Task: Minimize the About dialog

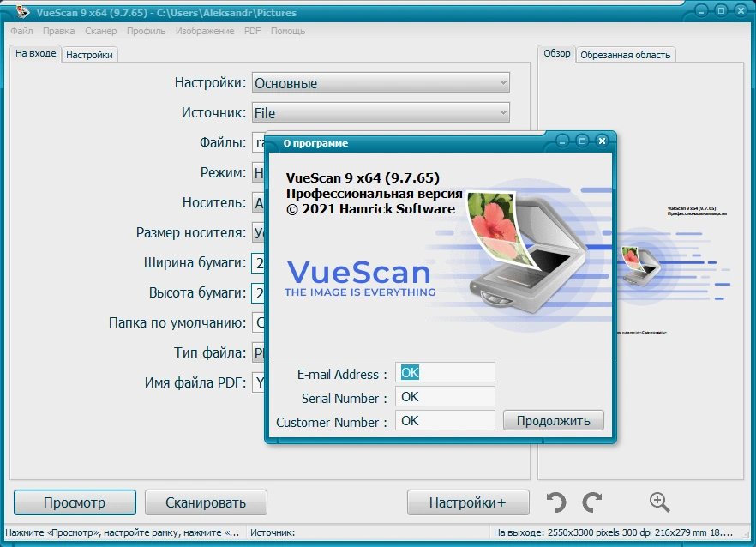Action: pos(562,141)
